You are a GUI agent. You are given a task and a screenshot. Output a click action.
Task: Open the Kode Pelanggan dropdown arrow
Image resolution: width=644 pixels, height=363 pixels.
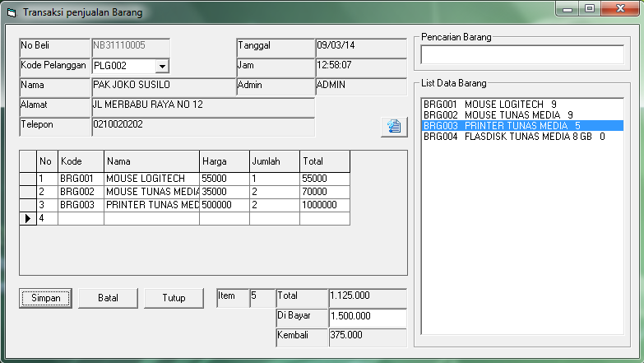(x=163, y=66)
